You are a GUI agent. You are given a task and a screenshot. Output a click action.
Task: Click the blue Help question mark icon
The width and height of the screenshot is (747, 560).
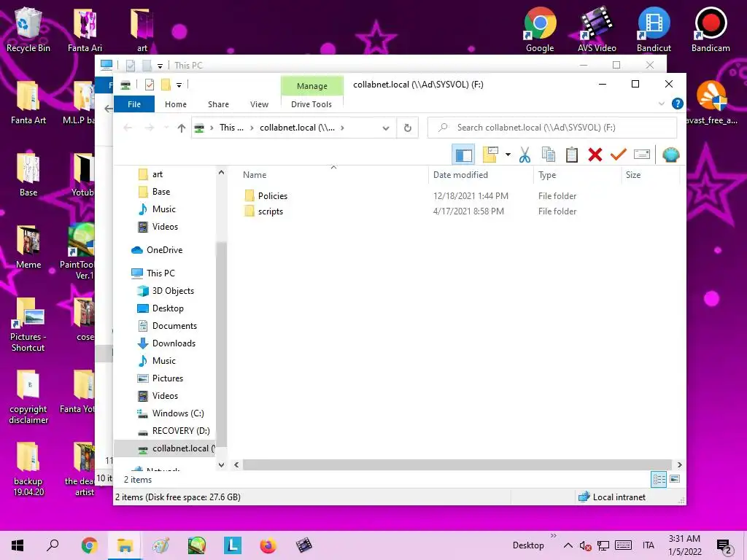pyautogui.click(x=678, y=104)
